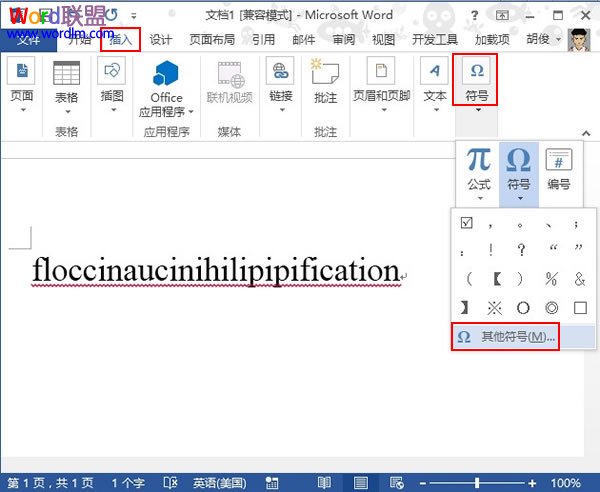This screenshot has height=492, width=600.
Task: Insert the double circle ◎ symbol
Action: click(551, 308)
